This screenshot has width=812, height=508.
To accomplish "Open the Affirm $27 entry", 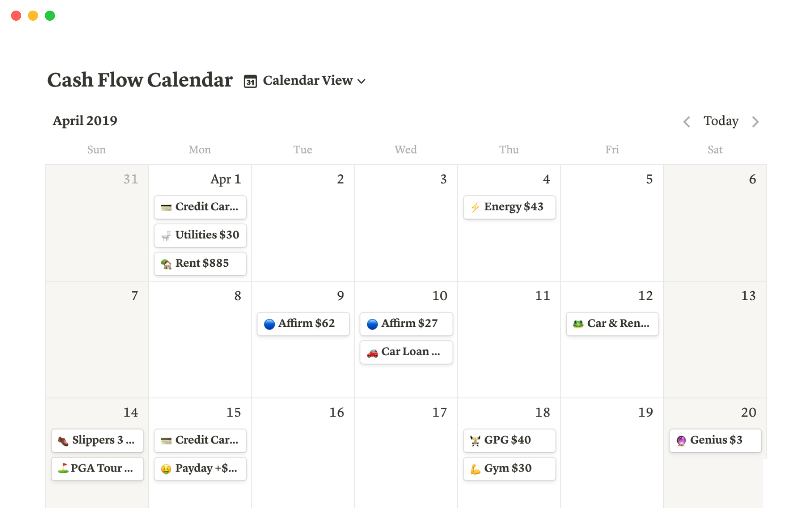I will click(406, 324).
